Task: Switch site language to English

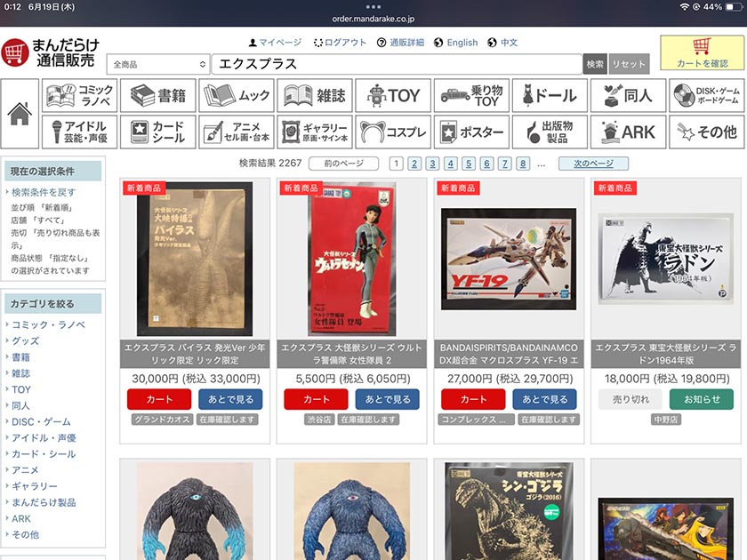Action: (x=456, y=43)
